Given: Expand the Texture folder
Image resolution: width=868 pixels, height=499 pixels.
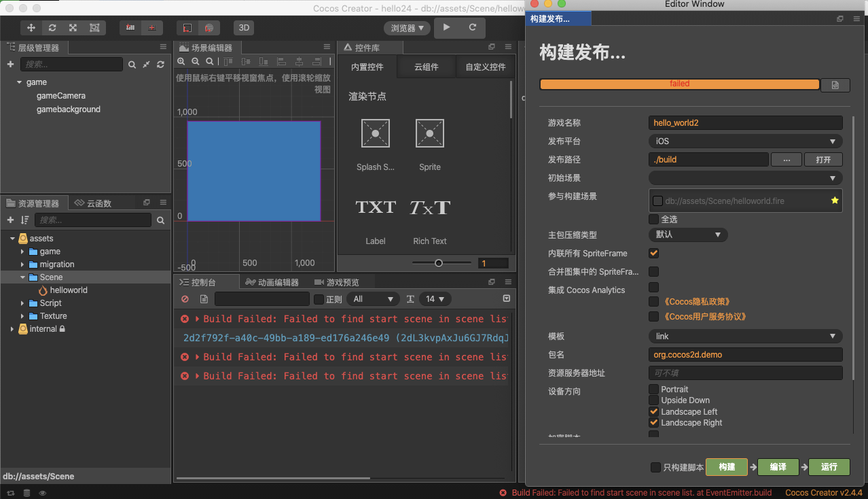Looking at the screenshot, I should coord(22,316).
